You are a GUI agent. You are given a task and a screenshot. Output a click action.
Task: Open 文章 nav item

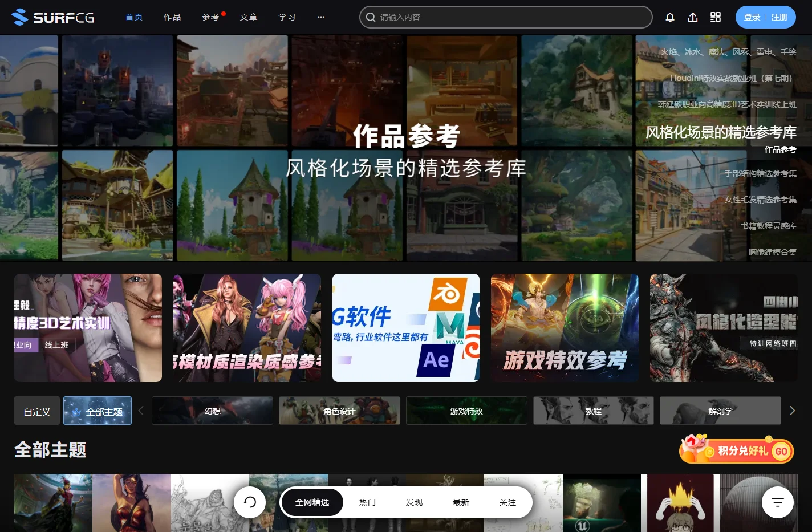249,17
